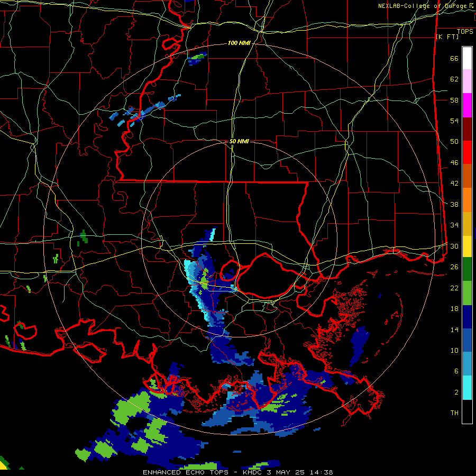Click the legend value 42
The image size is (476, 476).
point(454,183)
